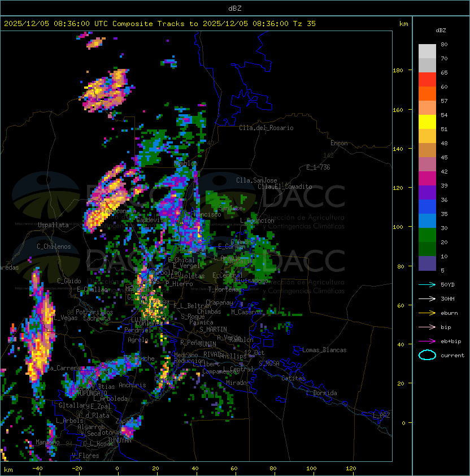Select the 'C_Chilenos' map label

pos(54,246)
